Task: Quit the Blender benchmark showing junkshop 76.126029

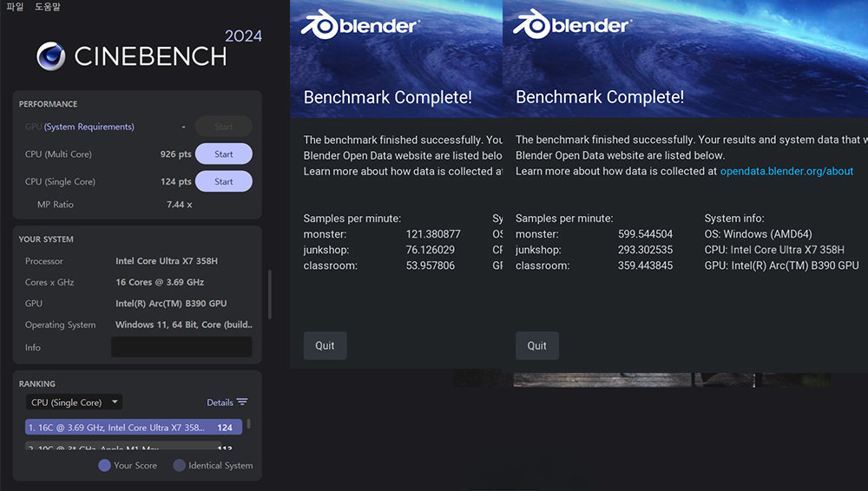Action: point(325,345)
